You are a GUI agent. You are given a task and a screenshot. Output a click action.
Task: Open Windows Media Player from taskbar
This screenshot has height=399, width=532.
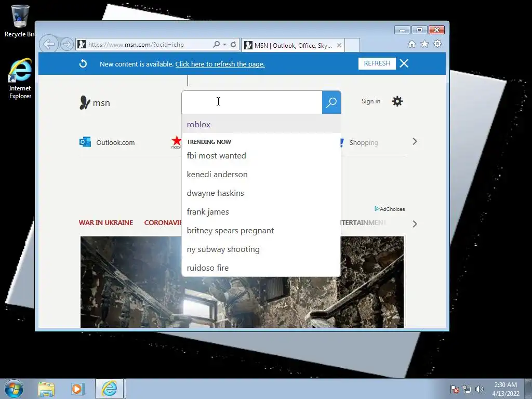tap(78, 389)
